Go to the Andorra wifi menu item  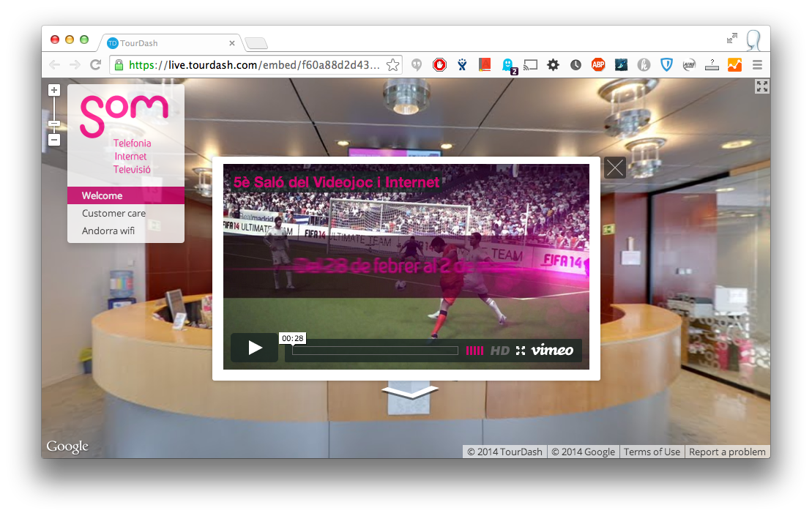pyautogui.click(x=126, y=231)
